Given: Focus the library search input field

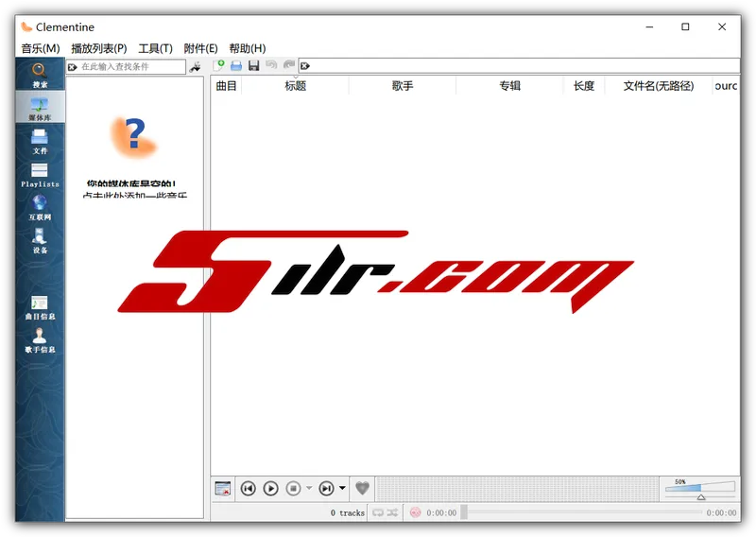Looking at the screenshot, I should [127, 67].
